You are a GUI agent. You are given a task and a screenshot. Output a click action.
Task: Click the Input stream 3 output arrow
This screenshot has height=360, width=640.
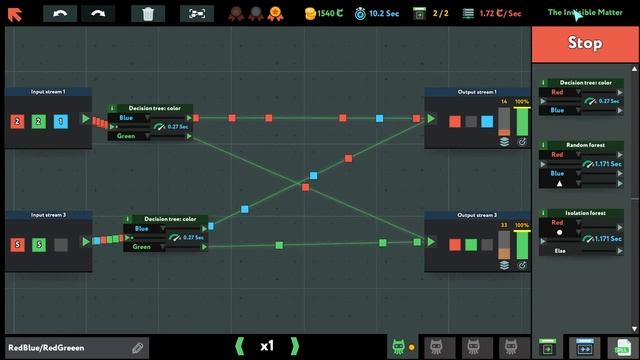tap(86, 242)
